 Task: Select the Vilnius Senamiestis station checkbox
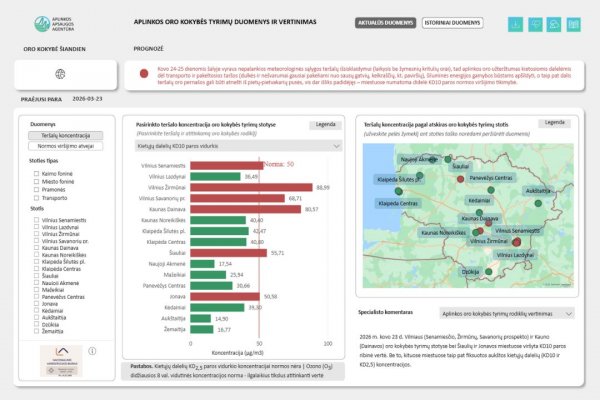pyautogui.click(x=36, y=220)
